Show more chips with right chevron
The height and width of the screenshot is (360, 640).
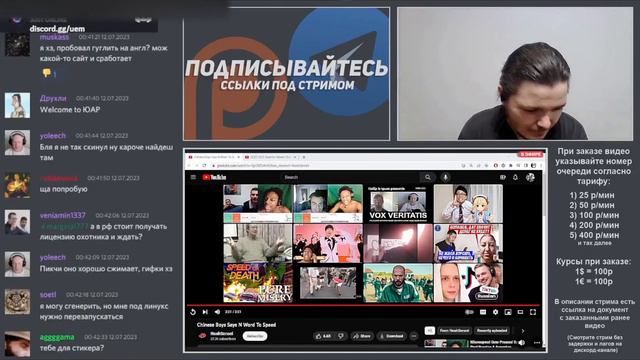tap(523, 331)
